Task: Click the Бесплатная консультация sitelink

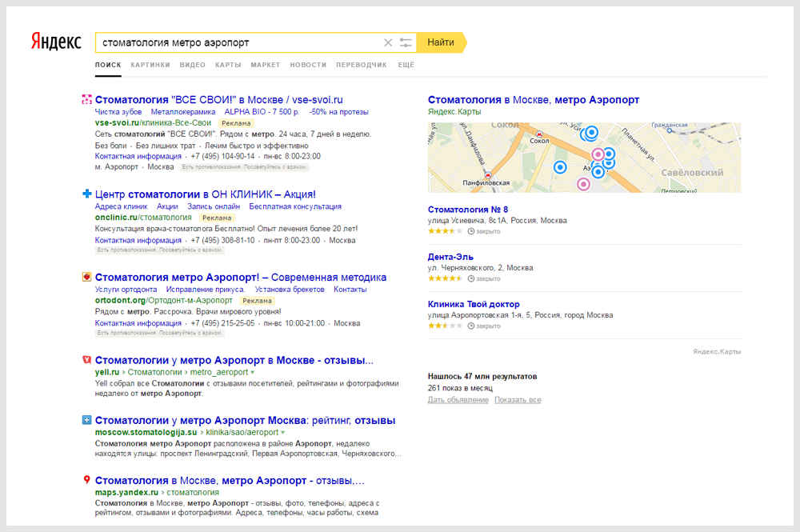Action: click(295, 206)
